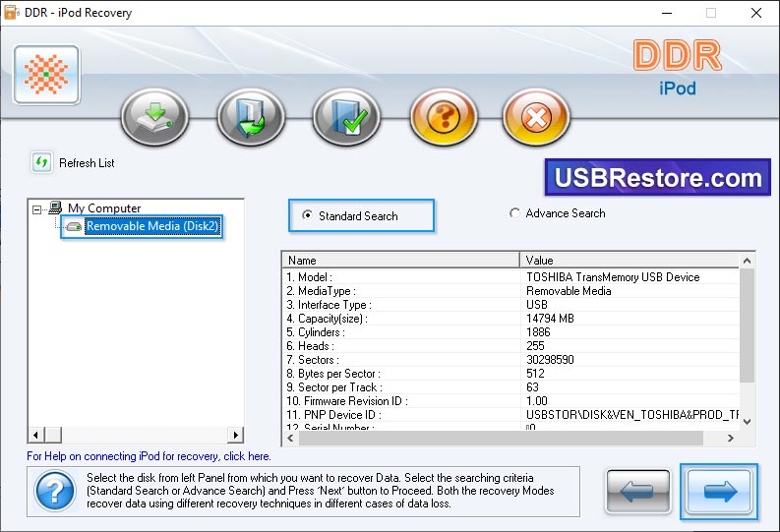Click the details table horizontal scrollbar thumb
The image size is (780, 532).
coord(501,438)
